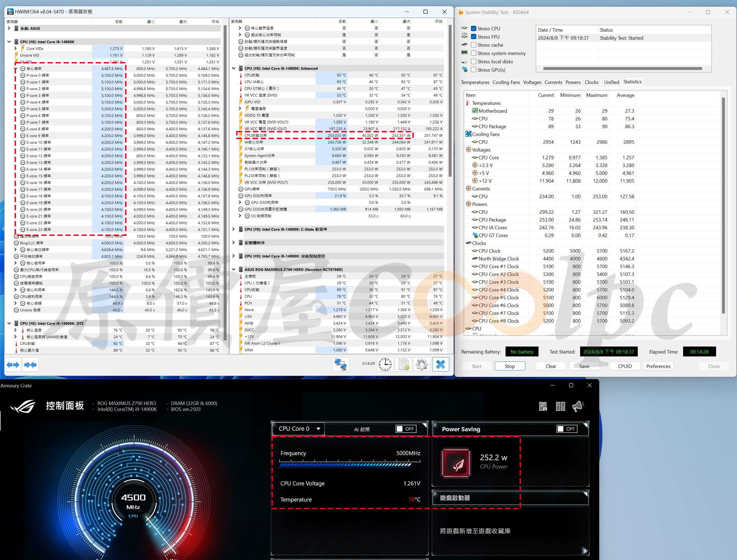Collapse CPU [#0] Intel Core i9-14900K group
The width and height of the screenshot is (737, 560).
(9, 42)
